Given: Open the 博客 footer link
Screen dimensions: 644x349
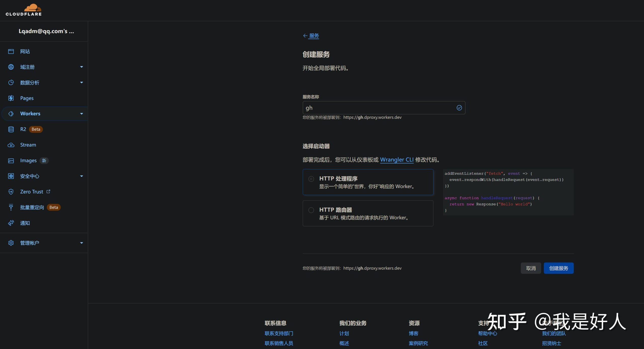Looking at the screenshot, I should click(x=414, y=333).
